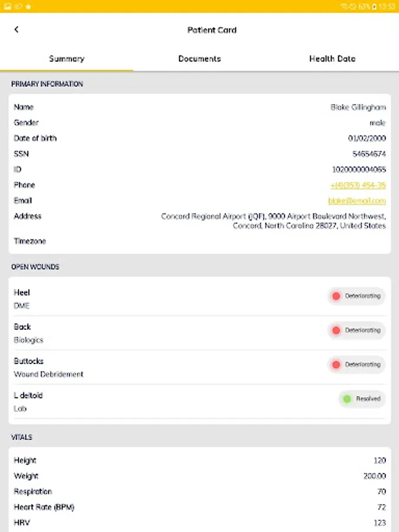Screen dimensions: 399x532
Task: Select the Summary tab
Action: click(x=66, y=59)
